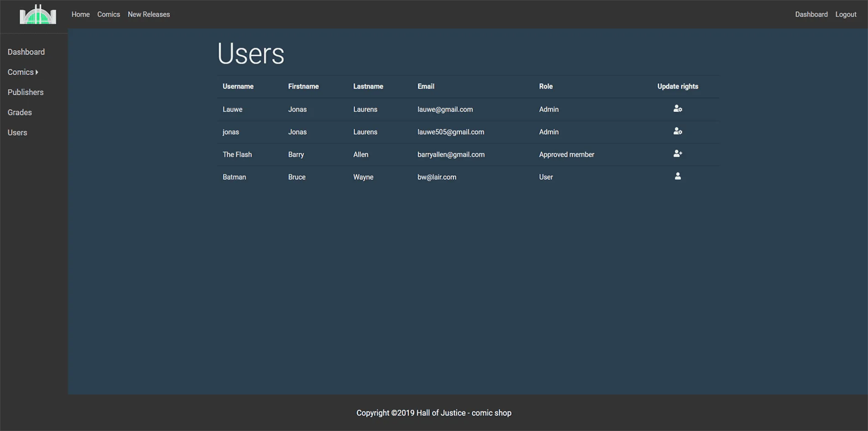Screen dimensions: 868x431
Task: Click the Lastname column header
Action: click(368, 86)
